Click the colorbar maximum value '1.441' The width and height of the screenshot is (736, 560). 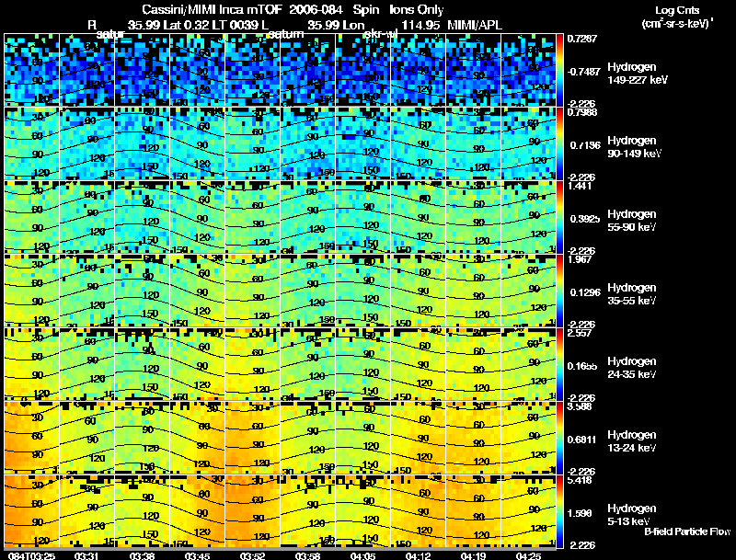coord(580,186)
